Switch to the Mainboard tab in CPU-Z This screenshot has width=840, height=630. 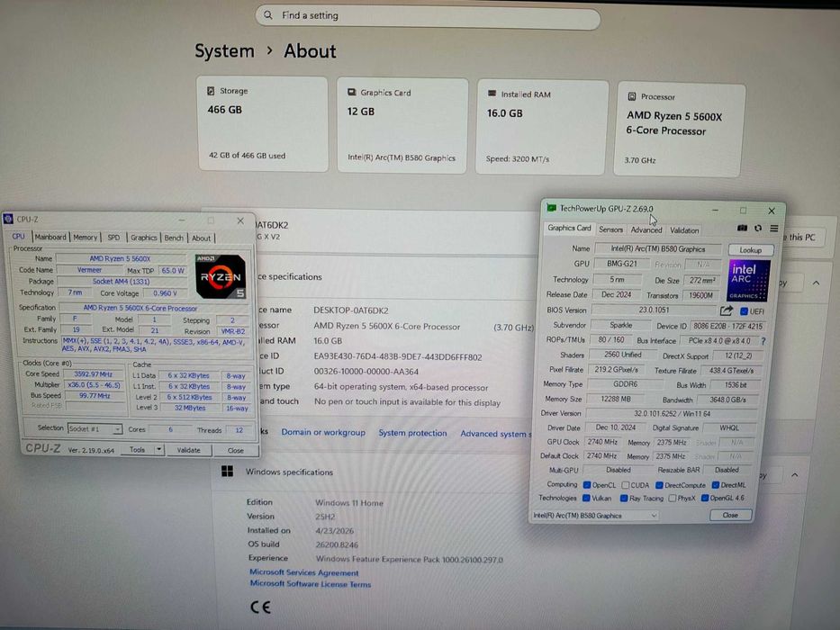[x=50, y=237]
